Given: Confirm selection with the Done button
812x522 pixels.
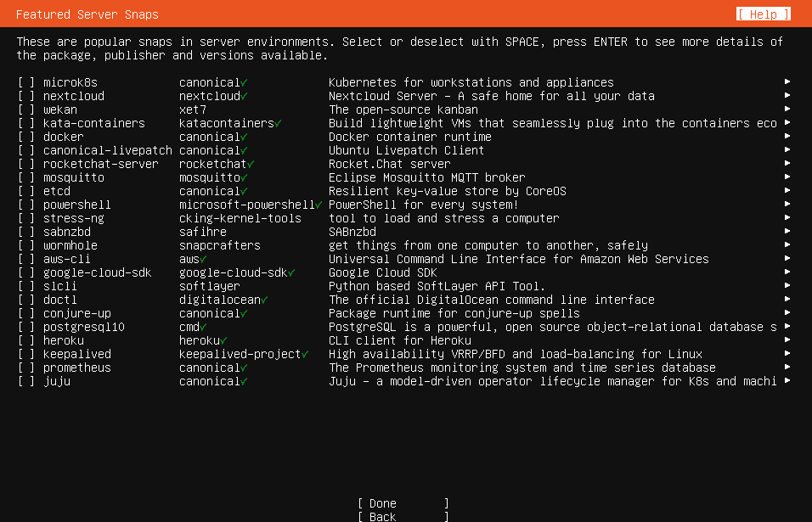Looking at the screenshot, I should (x=403, y=502).
